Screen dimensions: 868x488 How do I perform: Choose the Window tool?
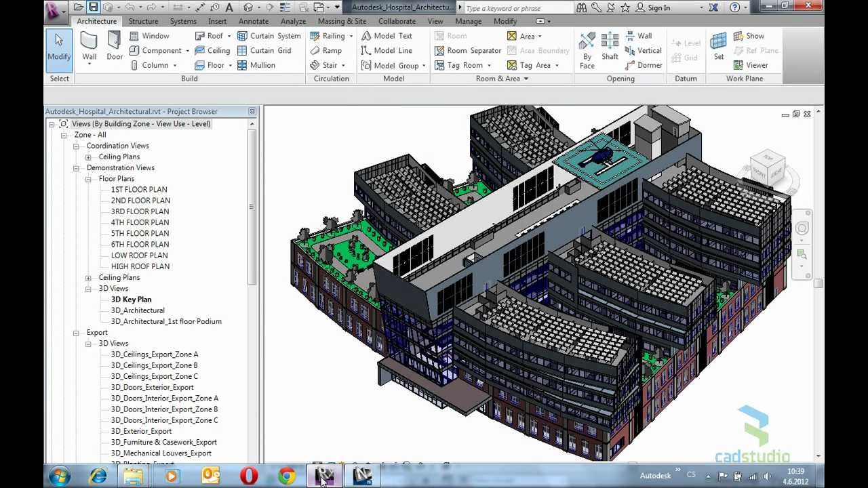point(149,36)
